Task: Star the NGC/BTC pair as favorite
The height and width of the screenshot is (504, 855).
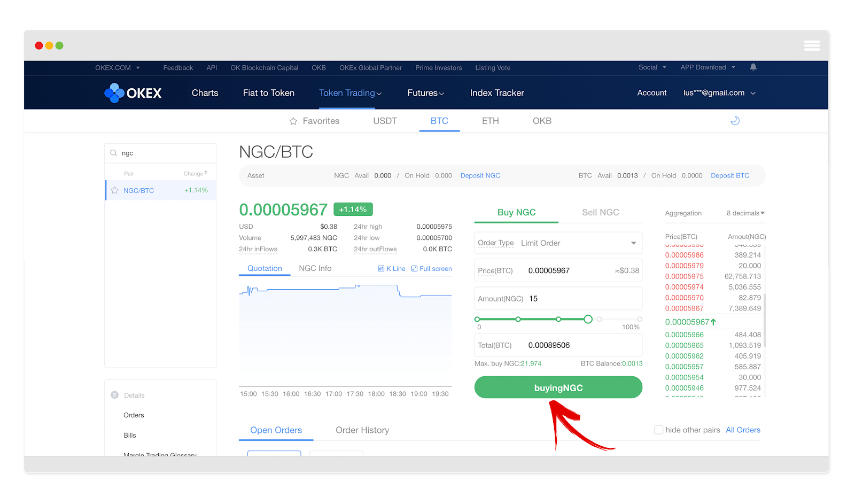Action: (114, 190)
